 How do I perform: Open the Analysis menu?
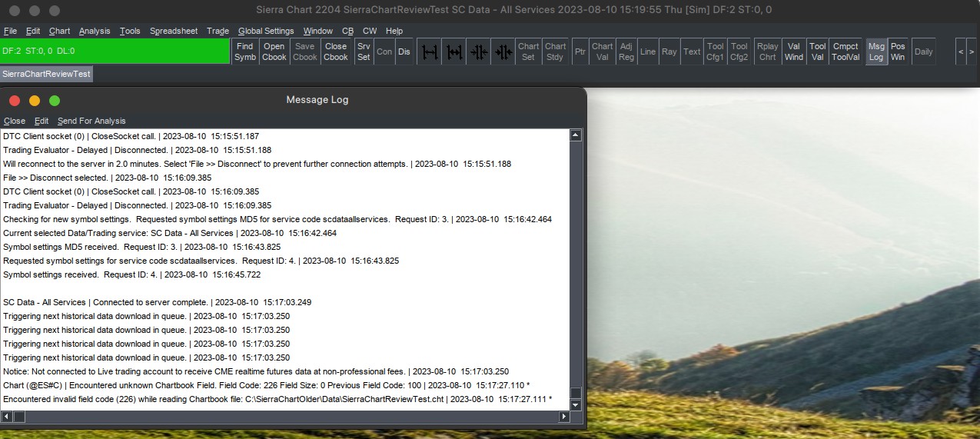[95, 31]
